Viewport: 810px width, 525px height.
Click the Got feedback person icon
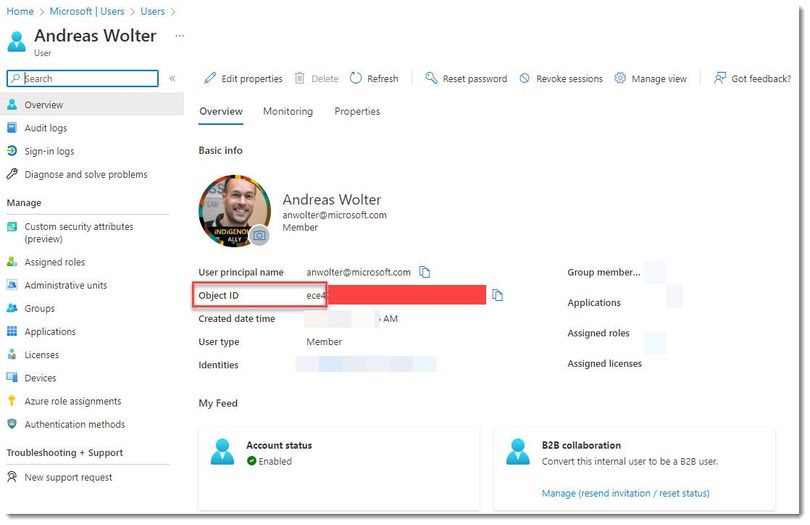[x=720, y=78]
